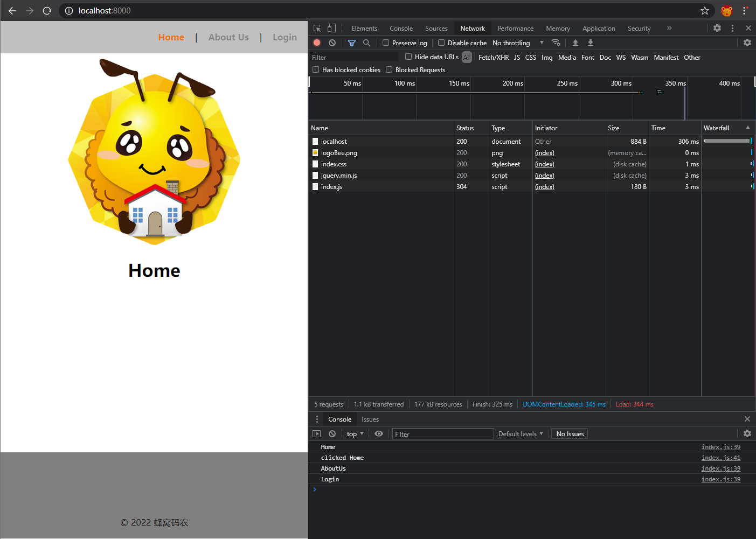Clear the network log with the clear icon

(332, 43)
